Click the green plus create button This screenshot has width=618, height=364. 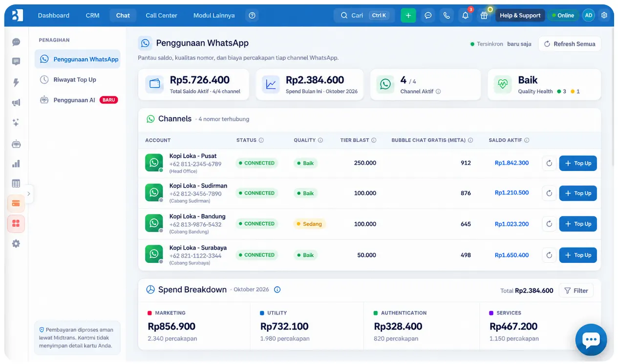tap(408, 15)
